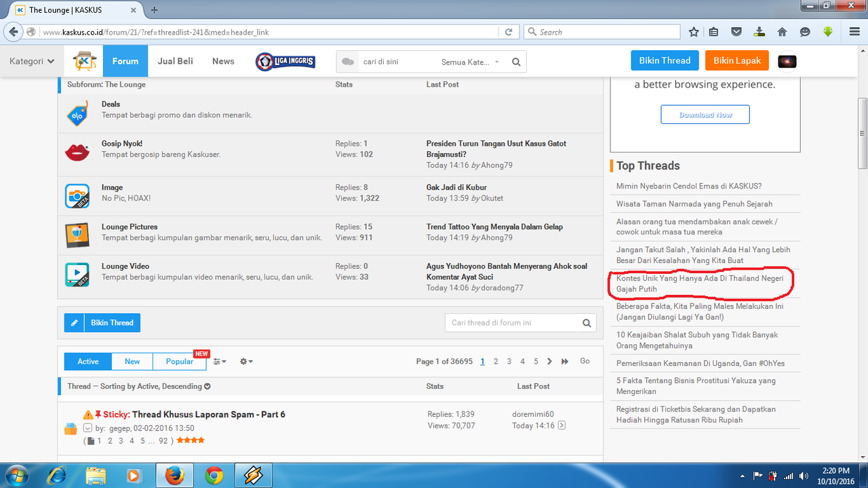The image size is (868, 488).
Task: Go to Firefox home icon
Action: (782, 32)
